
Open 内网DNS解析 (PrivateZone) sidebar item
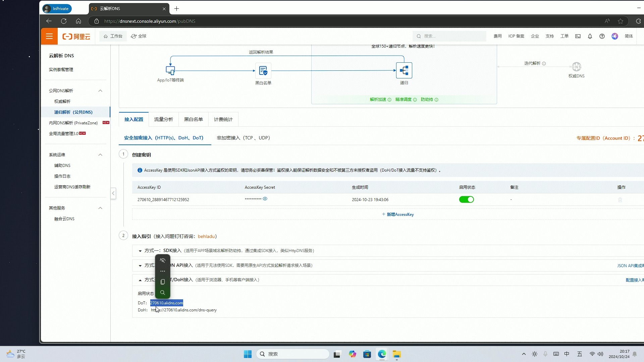pyautogui.click(x=73, y=123)
